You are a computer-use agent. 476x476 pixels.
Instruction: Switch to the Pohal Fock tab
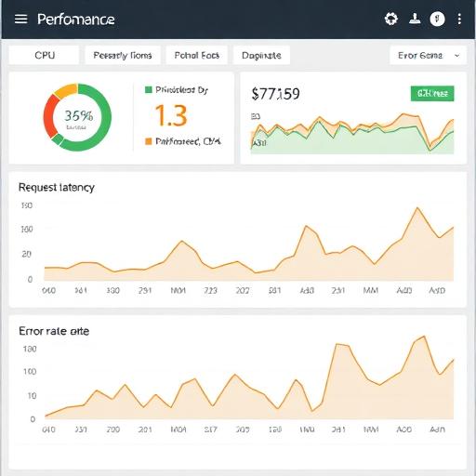[197, 55]
